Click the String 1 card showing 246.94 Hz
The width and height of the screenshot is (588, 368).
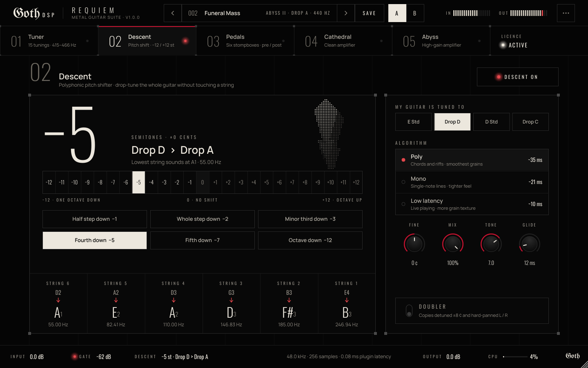347,303
